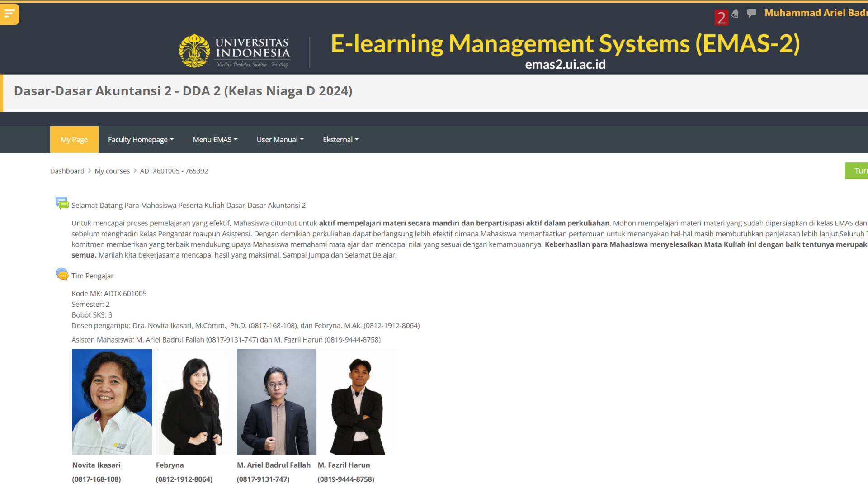This screenshot has width=868, height=488.
Task: Select the My Page tab
Action: point(74,140)
